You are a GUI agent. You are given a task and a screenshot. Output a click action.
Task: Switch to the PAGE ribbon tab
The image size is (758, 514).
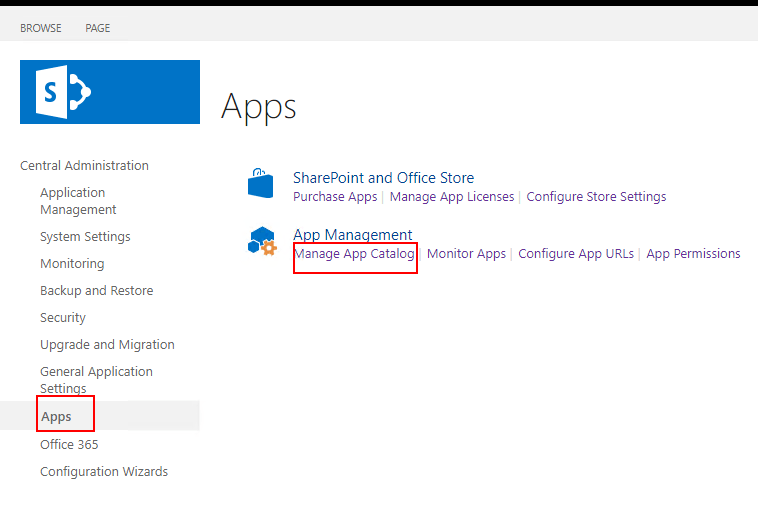98,28
